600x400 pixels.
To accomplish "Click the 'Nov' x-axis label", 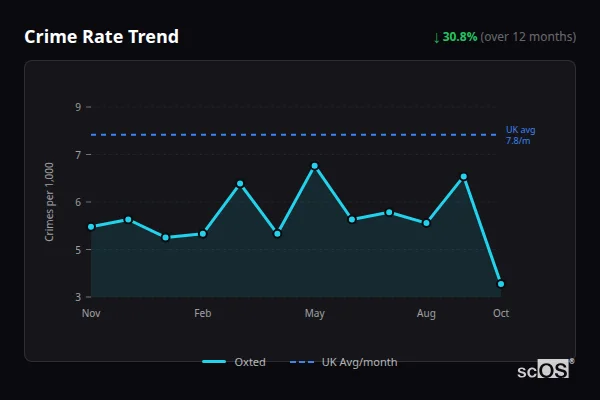I will (x=91, y=313).
